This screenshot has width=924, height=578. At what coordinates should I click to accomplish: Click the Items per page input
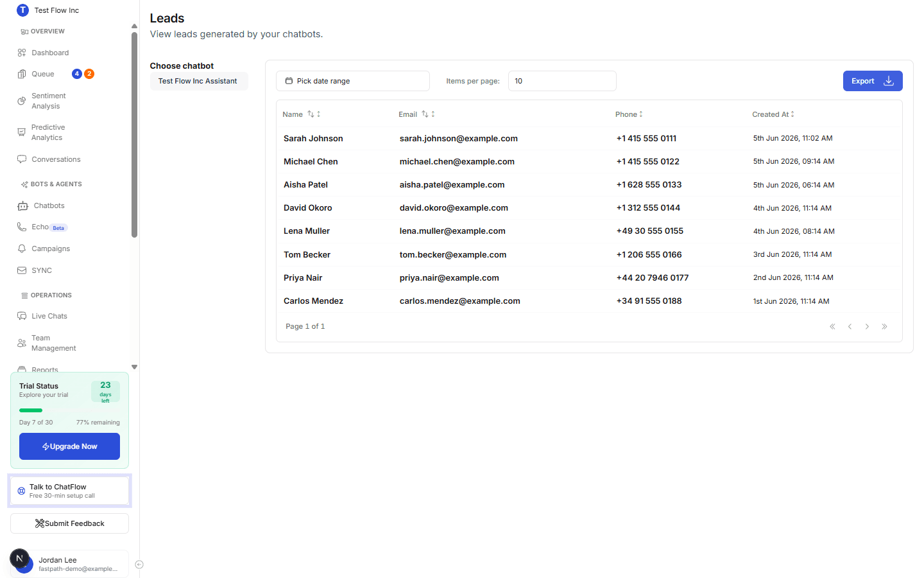coord(562,81)
